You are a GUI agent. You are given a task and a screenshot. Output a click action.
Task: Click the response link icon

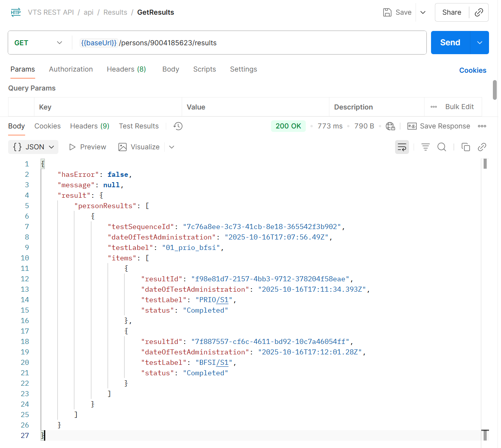tap(482, 147)
